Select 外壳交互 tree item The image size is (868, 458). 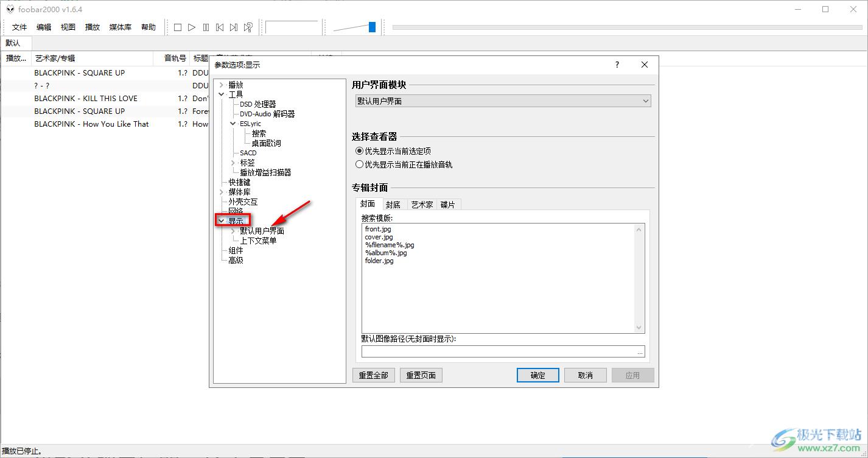[x=243, y=202]
